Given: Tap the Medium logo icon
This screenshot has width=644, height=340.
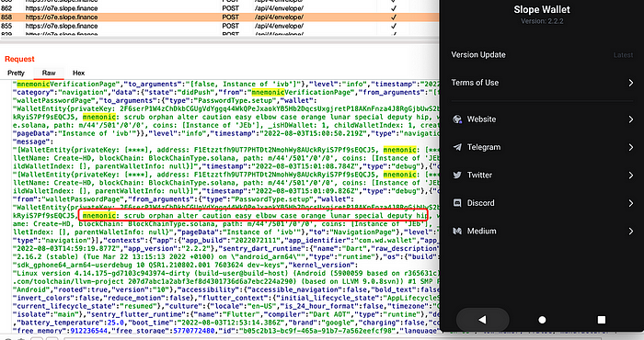Looking at the screenshot, I should 457,232.
